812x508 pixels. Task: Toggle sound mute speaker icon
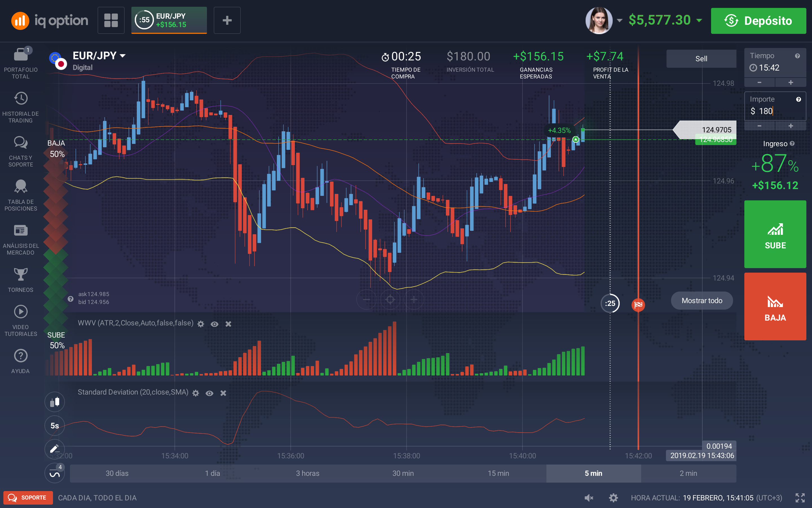(x=589, y=498)
